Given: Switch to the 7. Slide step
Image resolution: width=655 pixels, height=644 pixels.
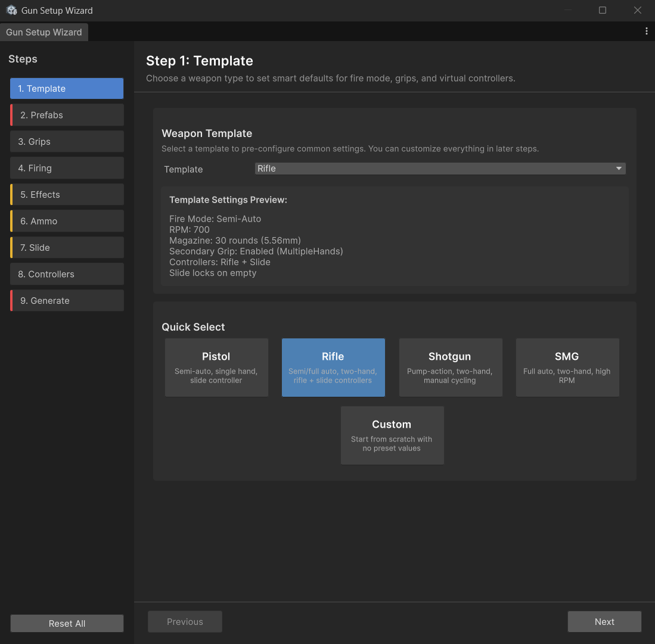Looking at the screenshot, I should coord(67,248).
